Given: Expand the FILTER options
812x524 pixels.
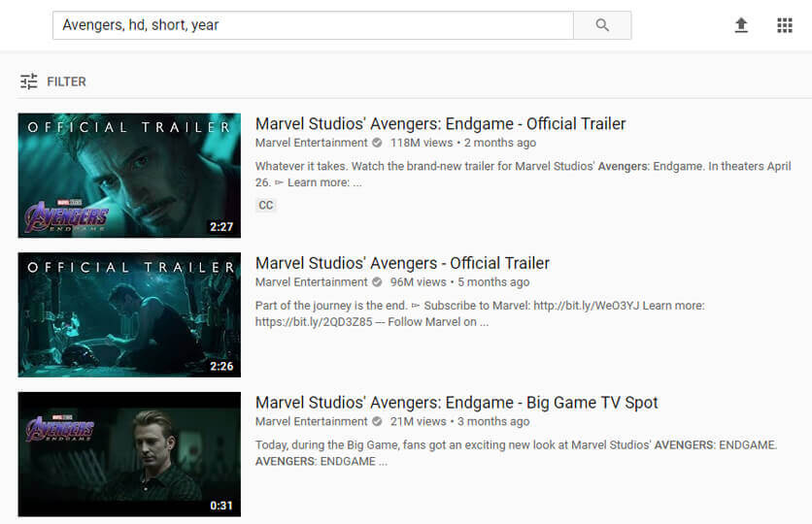Looking at the screenshot, I should 66,82.
